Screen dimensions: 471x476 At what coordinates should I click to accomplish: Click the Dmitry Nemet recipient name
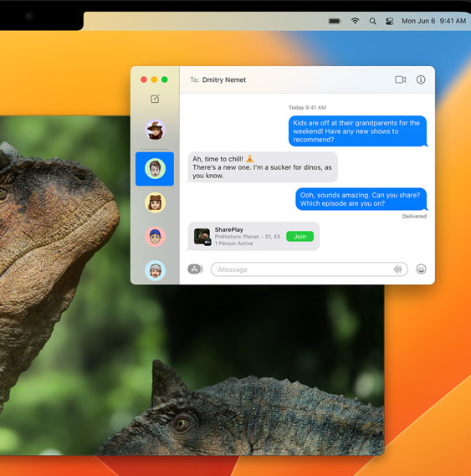(224, 79)
